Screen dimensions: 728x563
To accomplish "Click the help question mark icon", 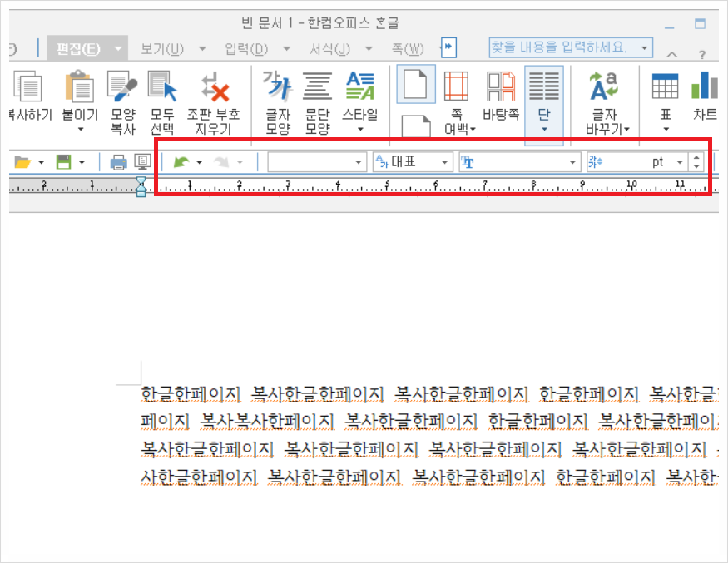I will point(702,55).
